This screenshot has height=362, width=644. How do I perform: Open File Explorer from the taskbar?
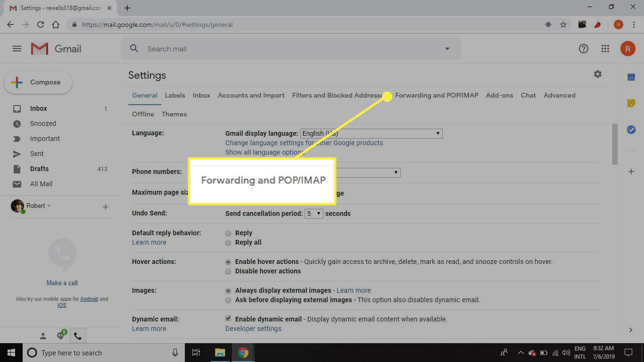[x=220, y=353]
